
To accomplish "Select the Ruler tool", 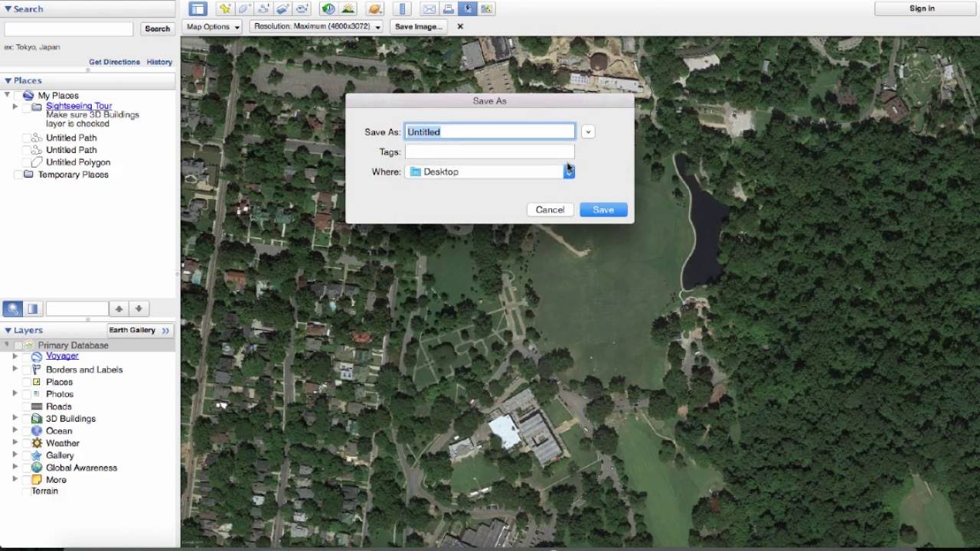I will point(402,9).
